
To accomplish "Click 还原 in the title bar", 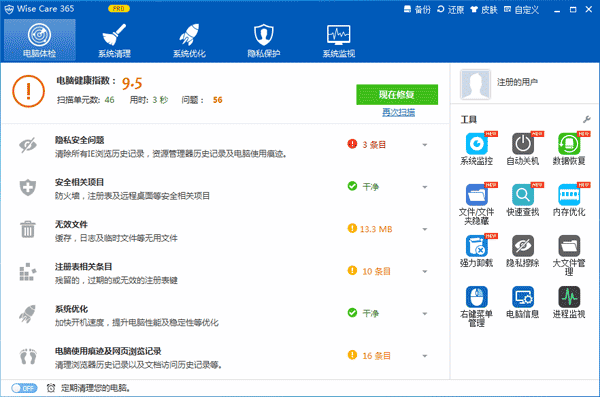I will click(450, 10).
